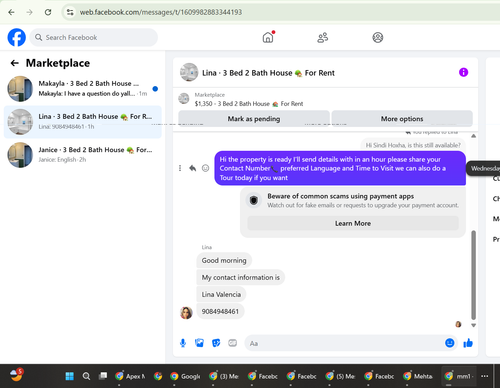Open more options dots beside the purple message

click(x=180, y=168)
